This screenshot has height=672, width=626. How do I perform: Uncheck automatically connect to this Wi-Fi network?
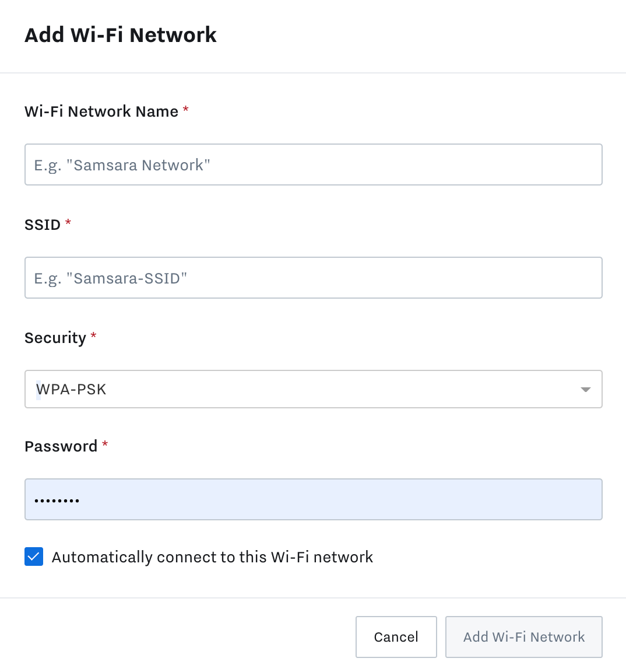click(33, 556)
